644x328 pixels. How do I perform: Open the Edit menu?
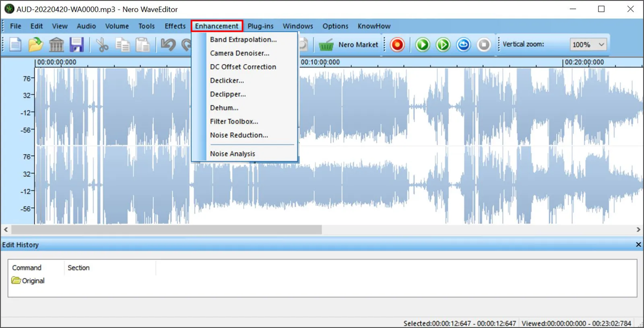coord(37,26)
